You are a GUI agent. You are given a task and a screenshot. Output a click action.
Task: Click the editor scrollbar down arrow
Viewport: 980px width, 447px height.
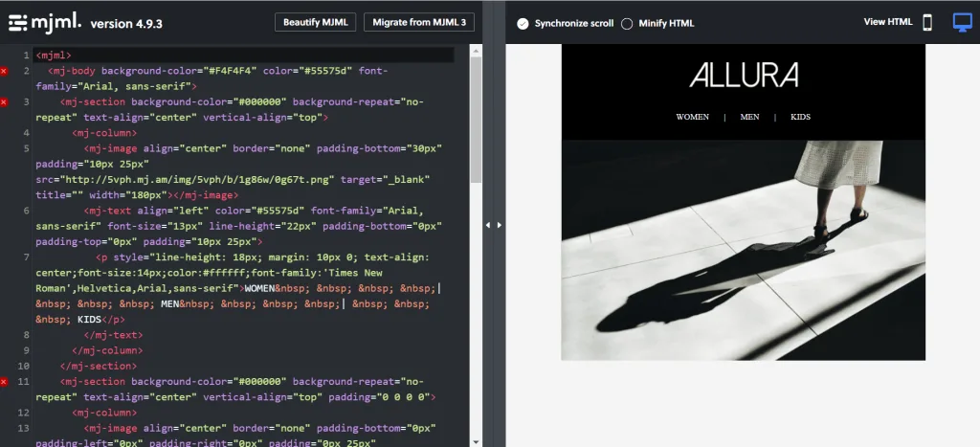[477, 442]
